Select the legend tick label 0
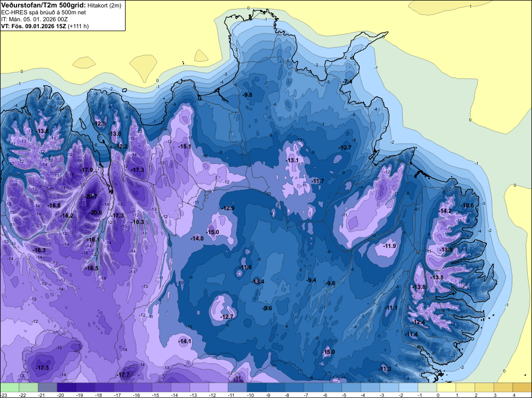The width and height of the screenshot is (532, 398). click(438, 395)
